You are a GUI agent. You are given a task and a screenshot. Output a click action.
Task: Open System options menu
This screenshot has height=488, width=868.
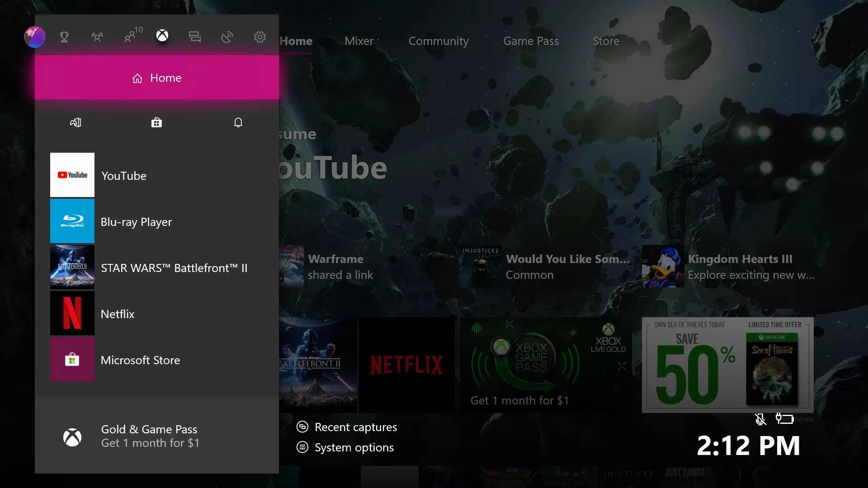point(345,447)
